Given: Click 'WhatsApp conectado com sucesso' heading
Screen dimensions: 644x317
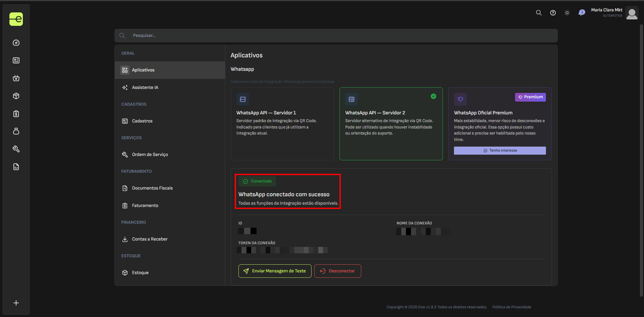Looking at the screenshot, I should (x=284, y=195).
